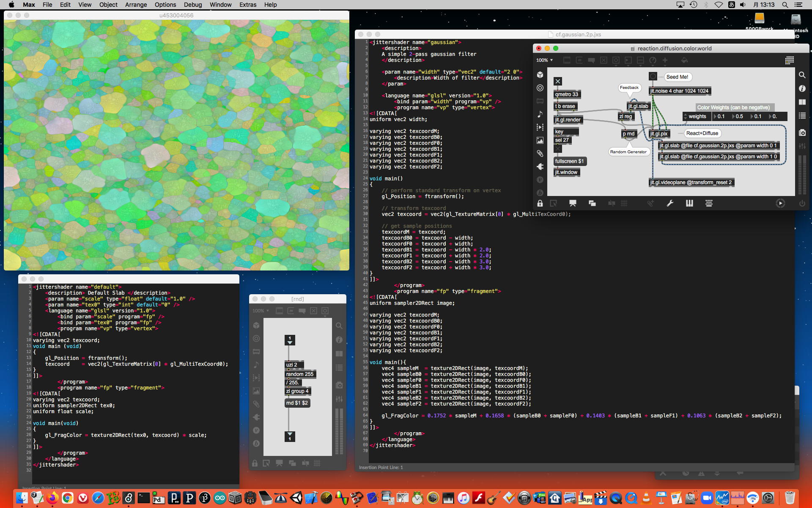Image resolution: width=812 pixels, height=508 pixels.
Task: Open the 100% zoom dropdown in rnd window
Action: 261,311
